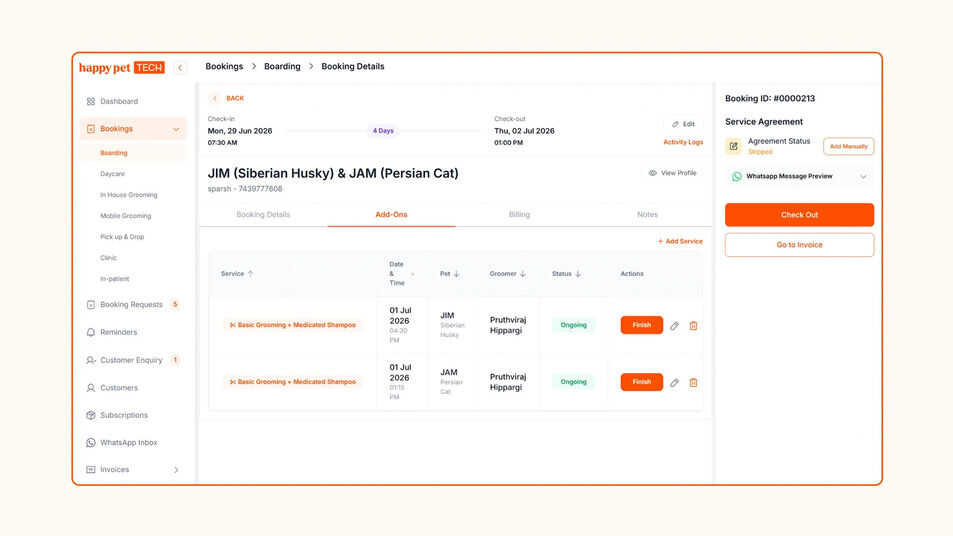
Task: Click the Check Out button
Action: coord(799,215)
